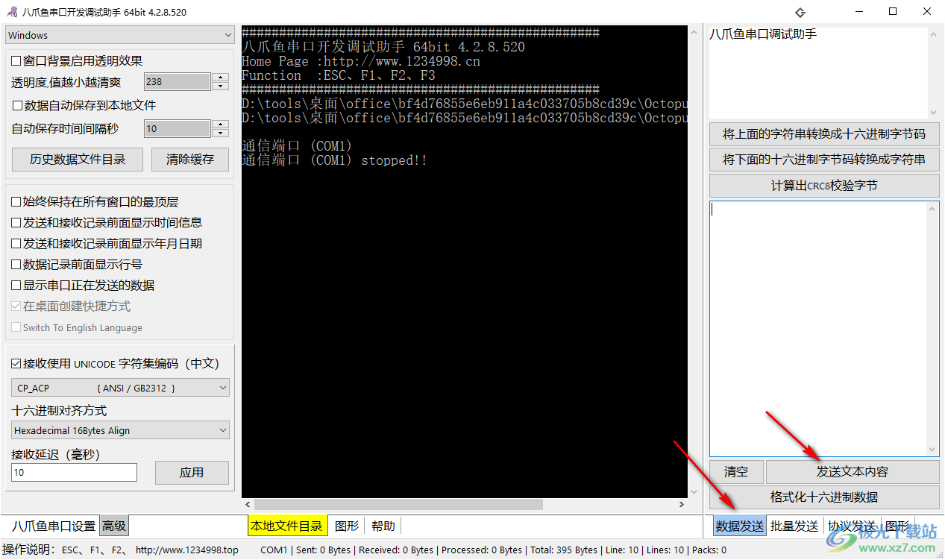Click 清空 button

[x=736, y=471]
